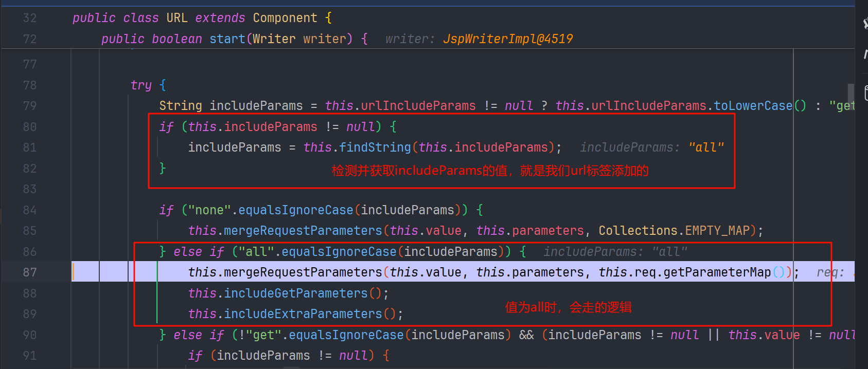The width and height of the screenshot is (868, 369).
Task: Click line number 32 in the gutter
Action: 30,18
